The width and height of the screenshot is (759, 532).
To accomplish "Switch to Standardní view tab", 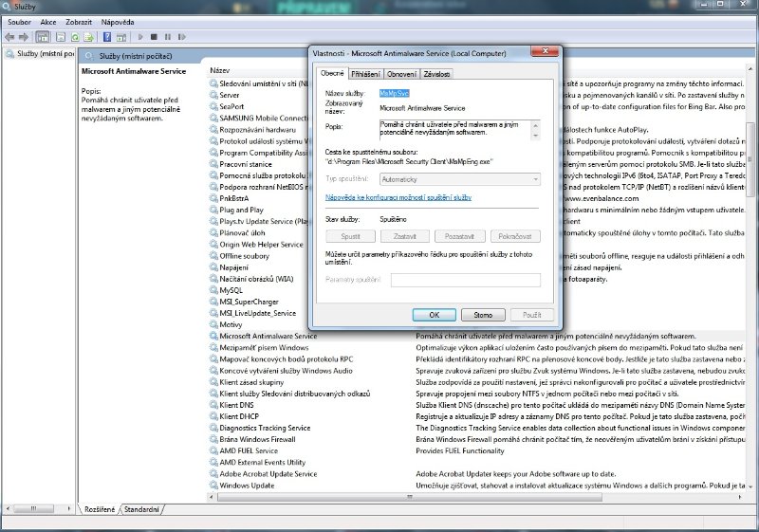I will (x=141, y=509).
